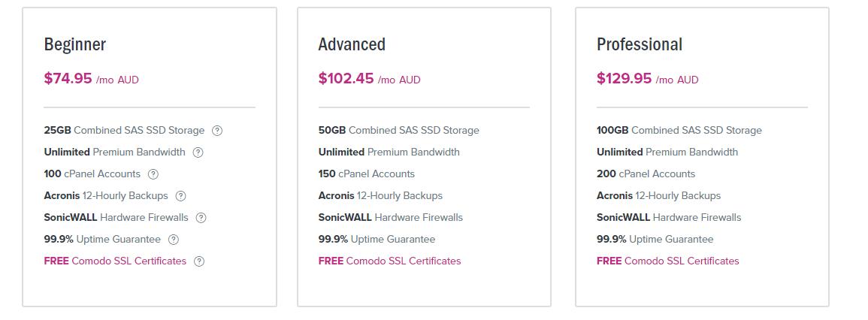This screenshot has height=320, width=868.
Task: Click the $129.95 /mo AUD price
Action: point(648,79)
